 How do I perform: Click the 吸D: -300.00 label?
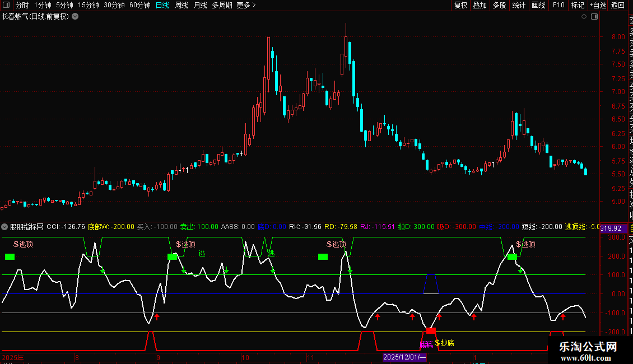pos(457,227)
